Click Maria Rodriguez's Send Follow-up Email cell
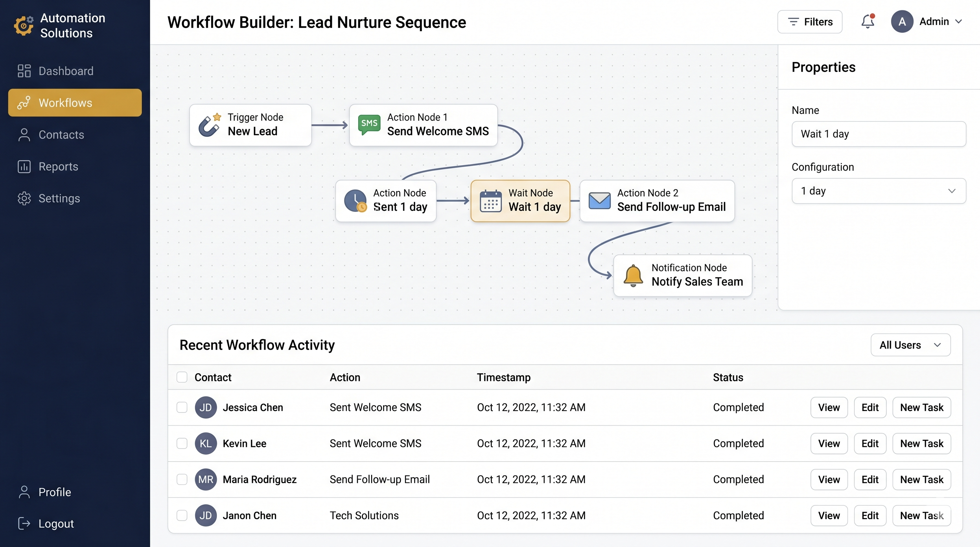 tap(380, 479)
